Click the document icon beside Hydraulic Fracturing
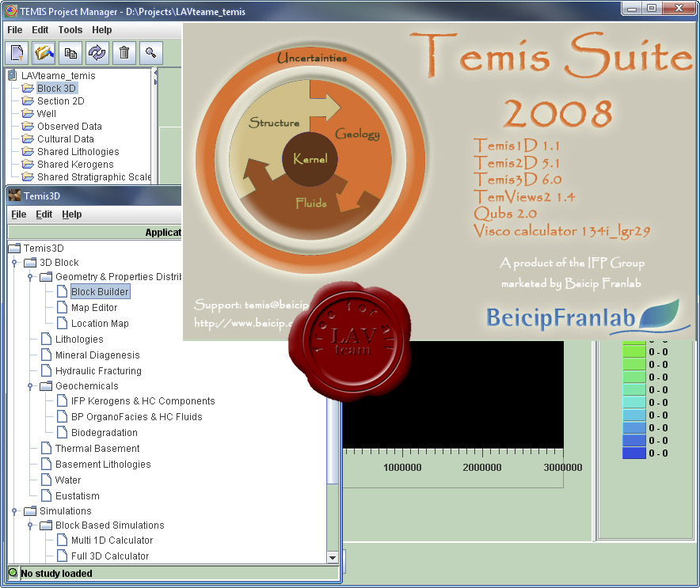Viewport: 700px width, 588px height. (x=46, y=370)
